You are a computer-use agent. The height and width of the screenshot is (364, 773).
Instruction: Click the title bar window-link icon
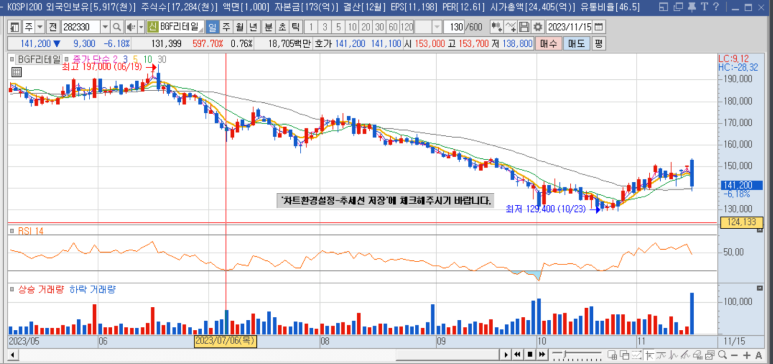point(664,6)
